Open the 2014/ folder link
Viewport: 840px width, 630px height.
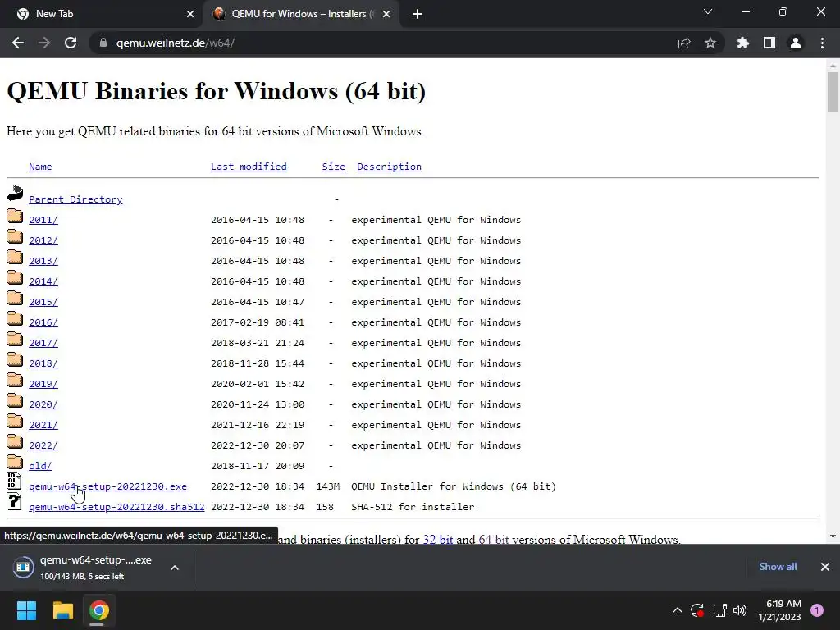pyautogui.click(x=43, y=281)
